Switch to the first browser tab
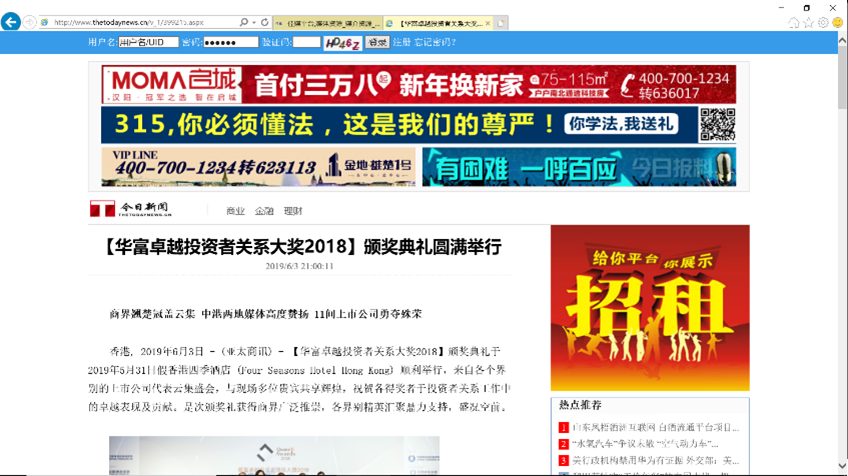This screenshot has height=476, width=848. 328,23
